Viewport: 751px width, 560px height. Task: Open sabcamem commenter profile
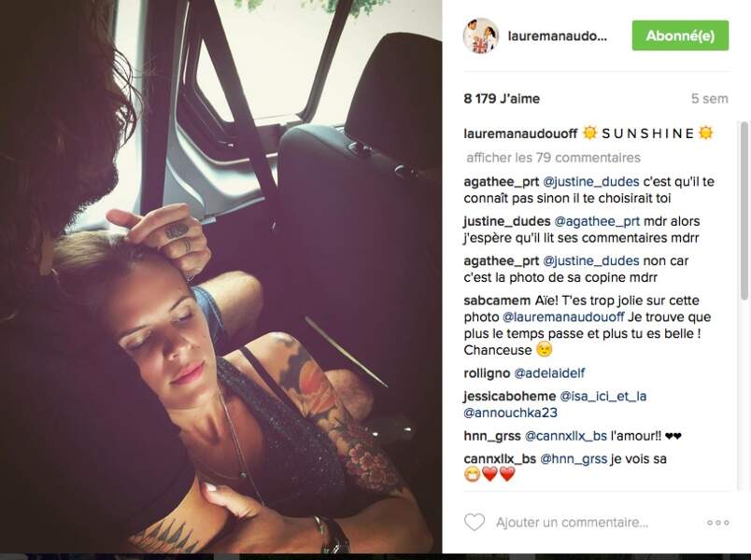point(497,301)
